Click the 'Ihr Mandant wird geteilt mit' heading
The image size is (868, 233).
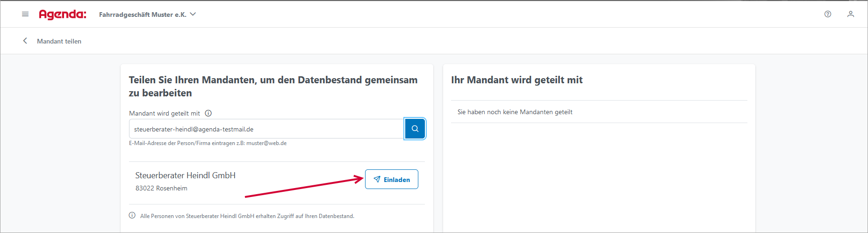517,80
